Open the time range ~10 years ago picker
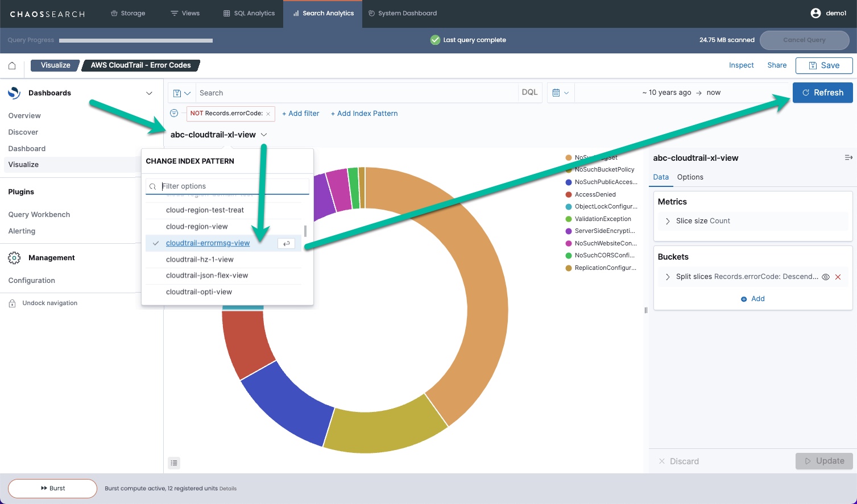Screen dimensions: 857x504 tap(681, 93)
